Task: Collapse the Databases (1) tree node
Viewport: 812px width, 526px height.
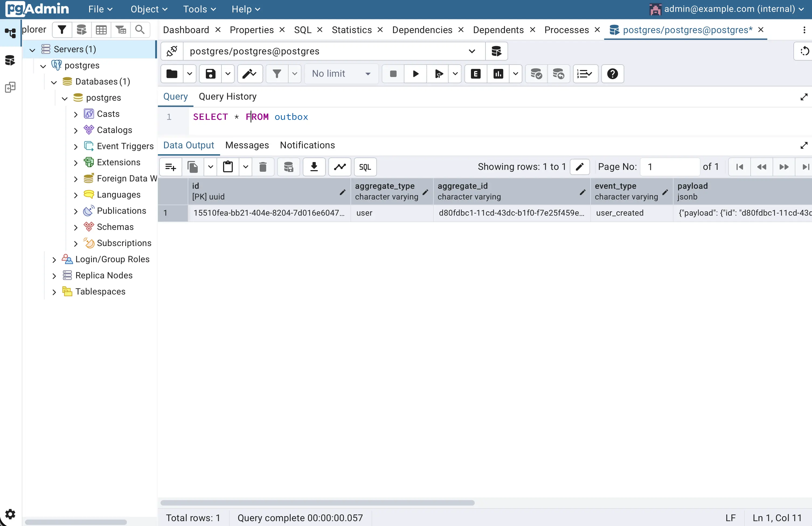Action: click(x=54, y=82)
